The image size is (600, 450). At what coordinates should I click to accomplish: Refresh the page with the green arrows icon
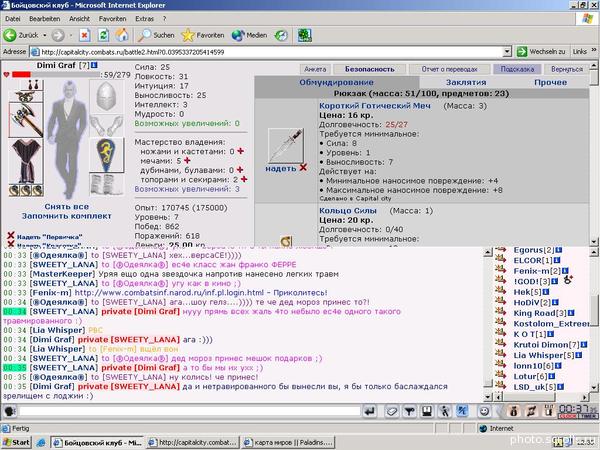103,35
